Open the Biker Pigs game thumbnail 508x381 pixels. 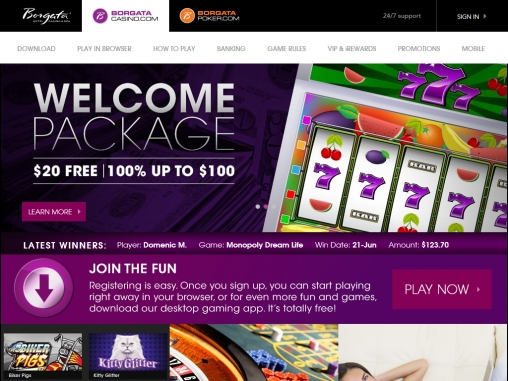click(43, 355)
